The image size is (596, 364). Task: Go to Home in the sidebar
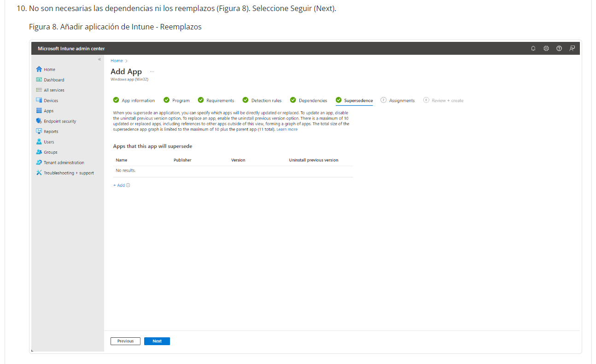(46, 69)
